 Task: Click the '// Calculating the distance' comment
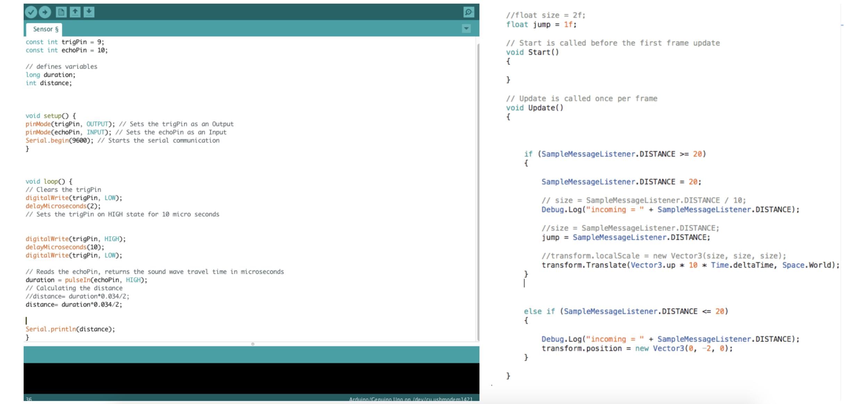74,288
